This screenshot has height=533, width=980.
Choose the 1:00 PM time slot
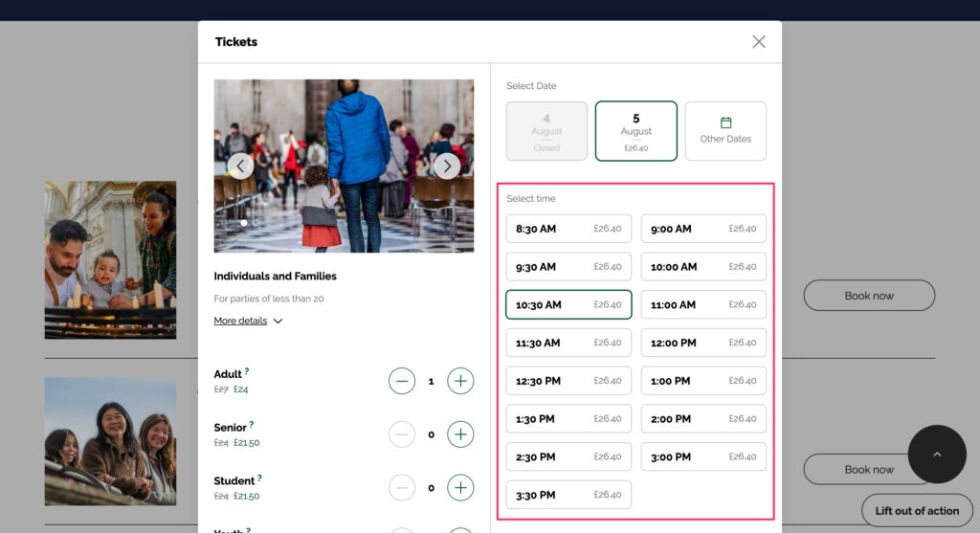tap(703, 381)
